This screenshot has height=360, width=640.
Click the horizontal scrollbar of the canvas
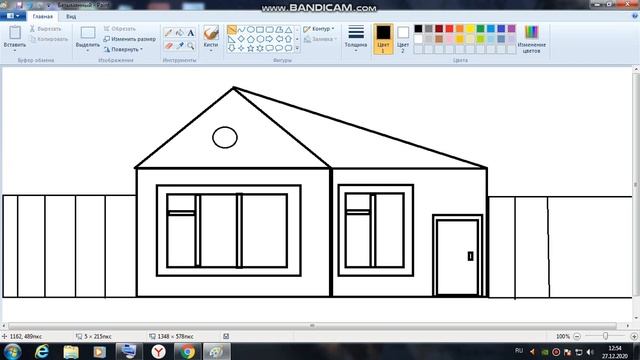point(312,326)
